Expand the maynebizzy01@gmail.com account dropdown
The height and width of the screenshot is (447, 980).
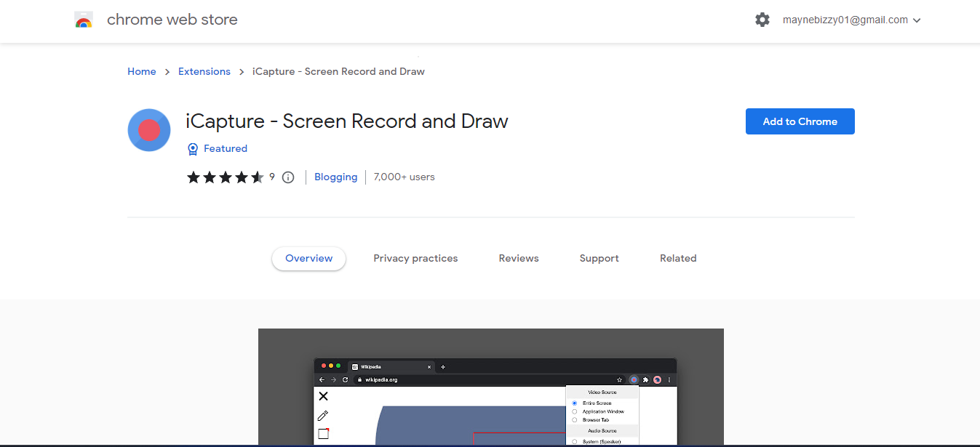pos(851,20)
